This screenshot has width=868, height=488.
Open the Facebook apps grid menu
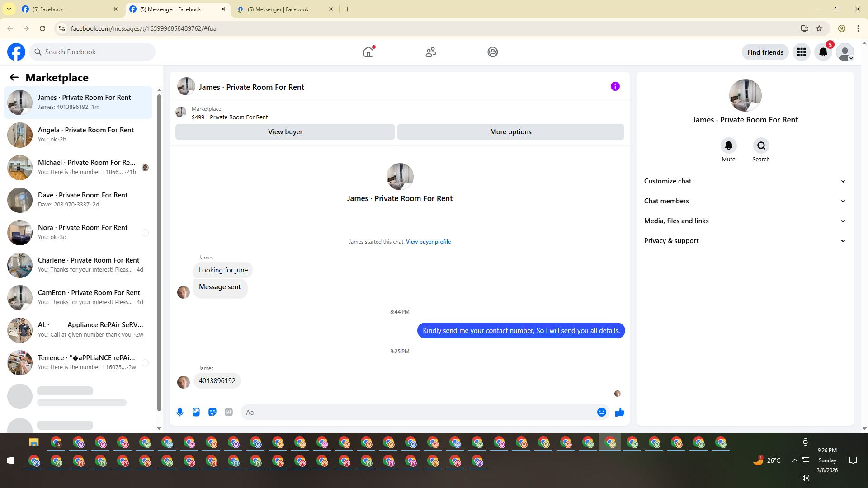coord(802,52)
